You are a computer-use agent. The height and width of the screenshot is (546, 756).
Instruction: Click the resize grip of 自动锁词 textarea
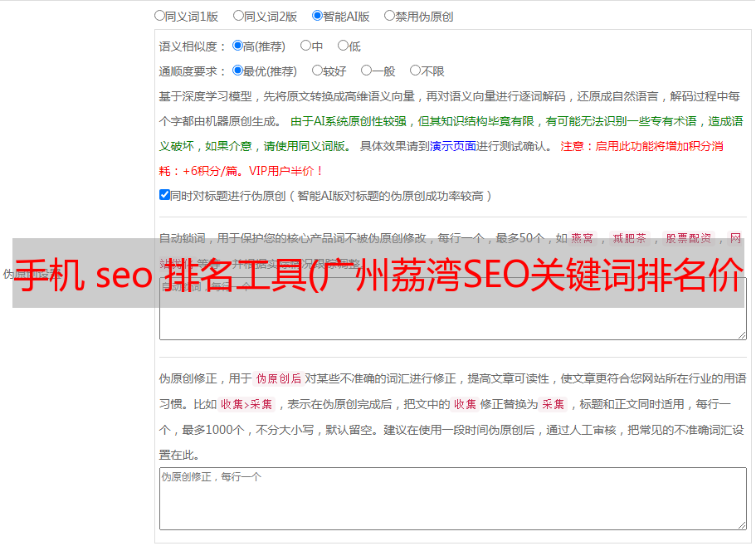click(742, 335)
